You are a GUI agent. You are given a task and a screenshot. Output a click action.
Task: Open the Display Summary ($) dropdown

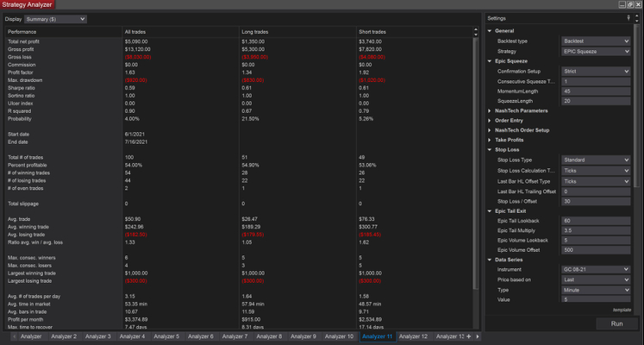tap(55, 18)
